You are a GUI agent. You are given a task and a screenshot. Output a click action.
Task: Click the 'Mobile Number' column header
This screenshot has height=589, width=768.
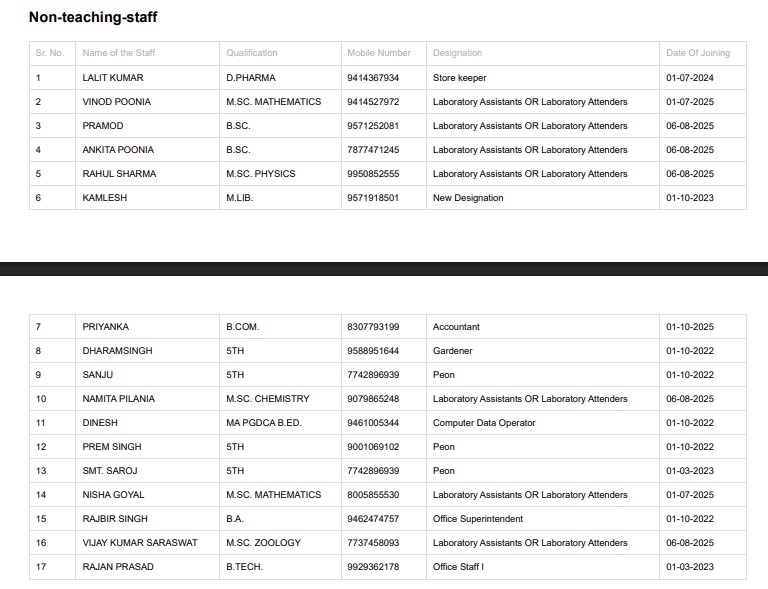(x=379, y=53)
